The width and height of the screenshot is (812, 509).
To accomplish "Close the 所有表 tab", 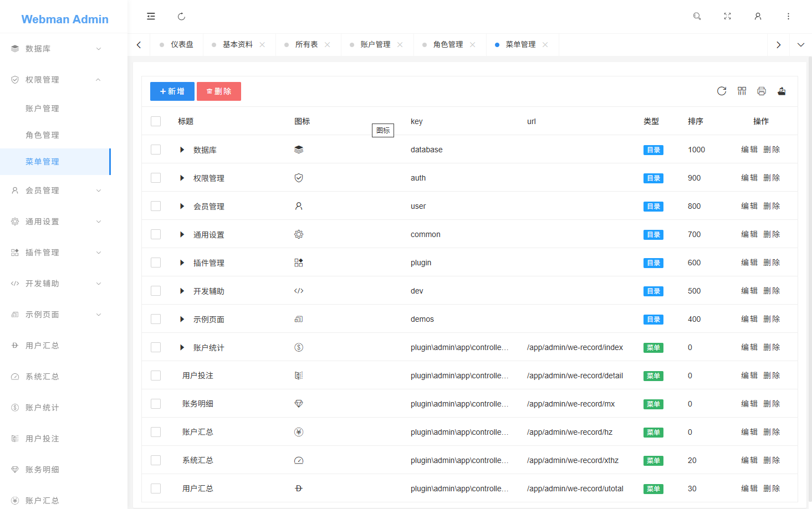I will click(328, 45).
